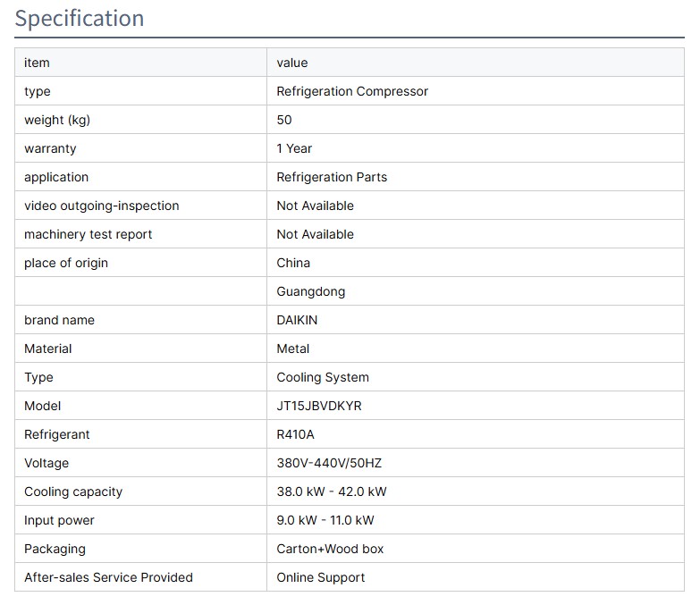Select the 1 Year warranty value
This screenshot has height=605, width=700.
(x=294, y=148)
